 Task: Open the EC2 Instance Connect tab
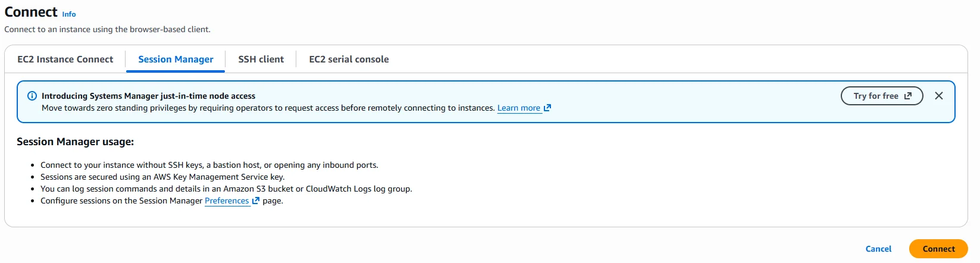pyautogui.click(x=65, y=60)
